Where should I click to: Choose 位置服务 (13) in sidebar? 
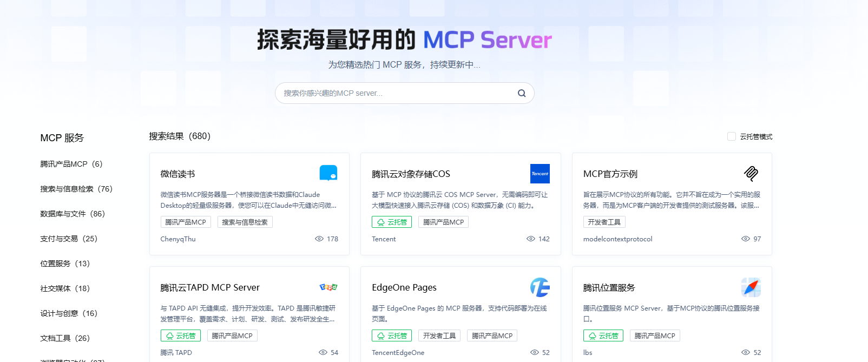point(64,264)
